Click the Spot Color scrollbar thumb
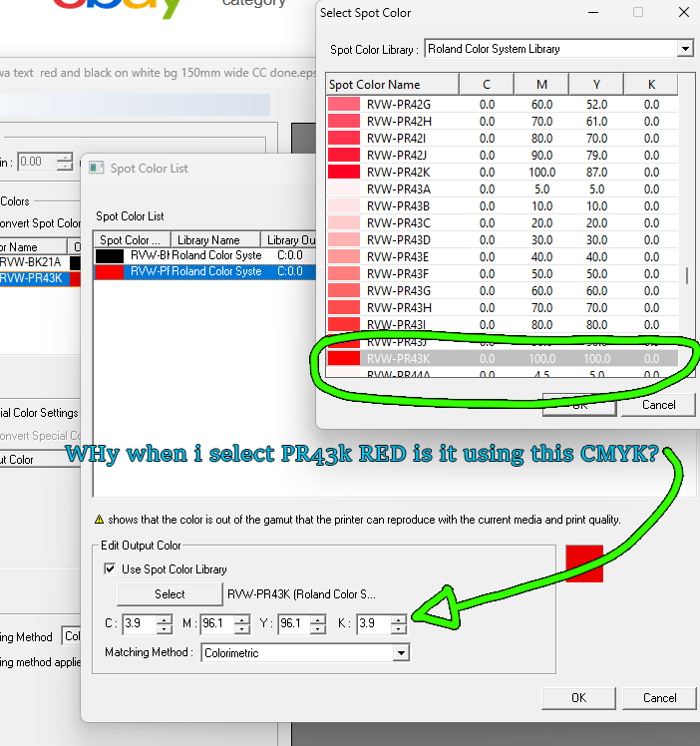Image resolution: width=700 pixels, height=746 pixels. click(x=687, y=275)
